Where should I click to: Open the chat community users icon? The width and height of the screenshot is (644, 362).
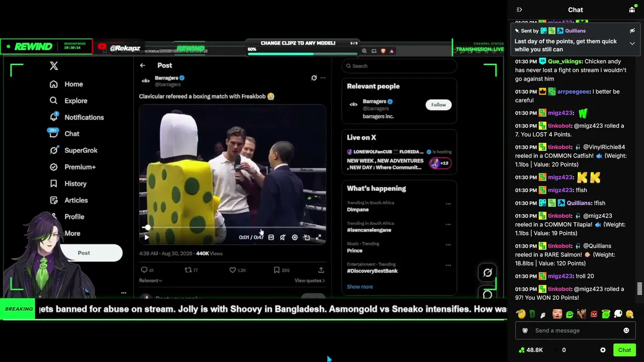632,10
